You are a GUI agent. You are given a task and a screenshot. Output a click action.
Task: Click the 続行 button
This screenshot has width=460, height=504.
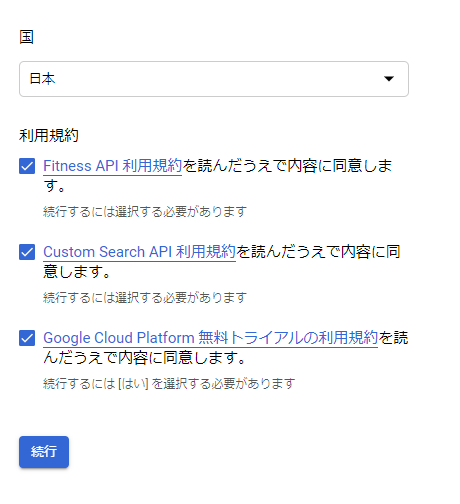point(44,452)
